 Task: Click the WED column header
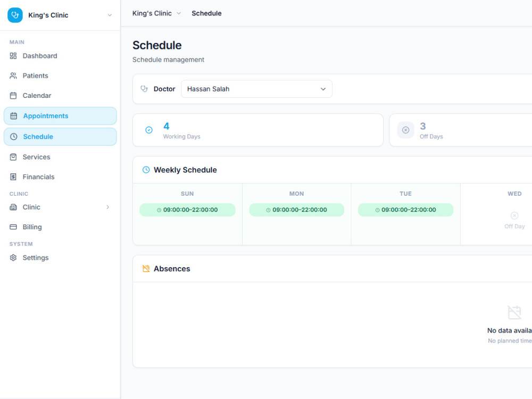pyautogui.click(x=514, y=194)
